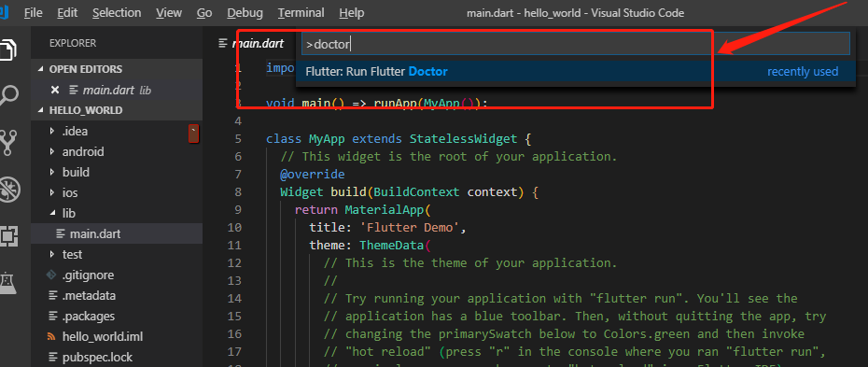Click the 'theme: ThemeData(' line
The width and height of the screenshot is (868, 367).
click(x=370, y=246)
